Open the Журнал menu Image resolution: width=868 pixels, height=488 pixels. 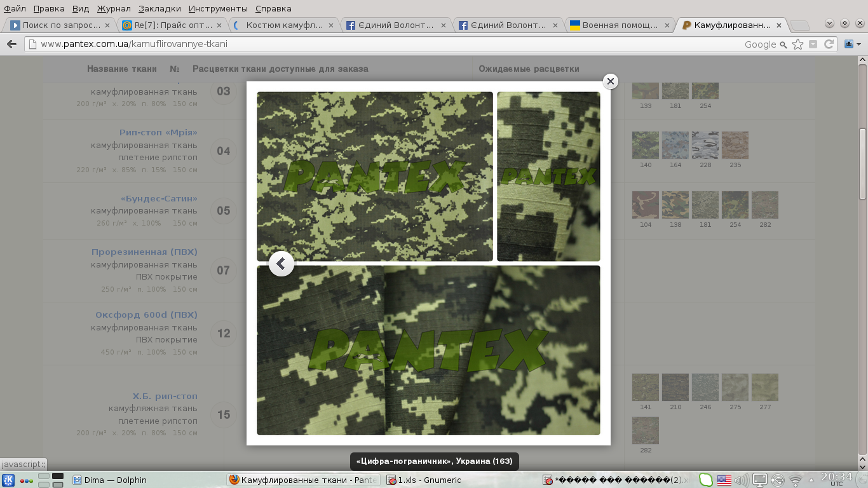[x=114, y=8]
